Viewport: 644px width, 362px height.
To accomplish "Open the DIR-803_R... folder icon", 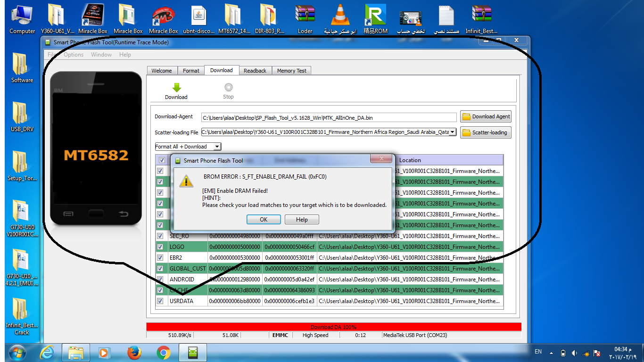I will (x=270, y=19).
